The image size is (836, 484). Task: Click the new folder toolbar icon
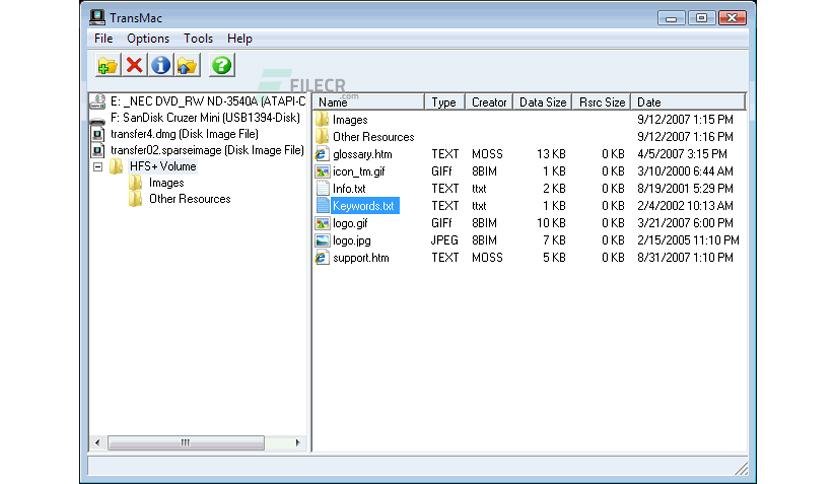pyautogui.click(x=108, y=66)
